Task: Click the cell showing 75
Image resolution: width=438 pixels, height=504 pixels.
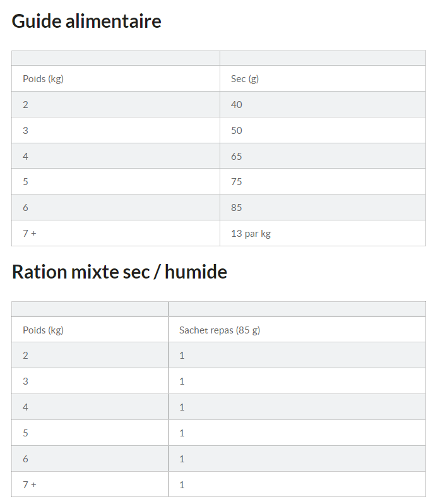Action: coord(237,182)
